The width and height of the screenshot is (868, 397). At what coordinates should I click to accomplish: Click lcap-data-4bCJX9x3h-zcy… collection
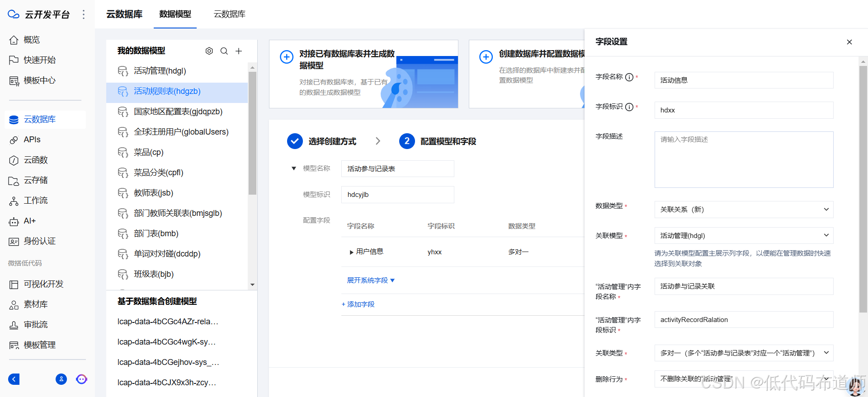[x=167, y=383]
